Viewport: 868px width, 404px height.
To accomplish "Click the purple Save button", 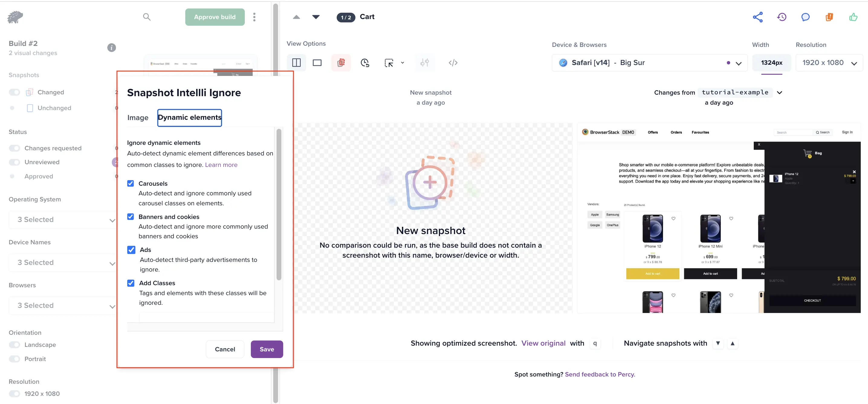I will tap(267, 349).
